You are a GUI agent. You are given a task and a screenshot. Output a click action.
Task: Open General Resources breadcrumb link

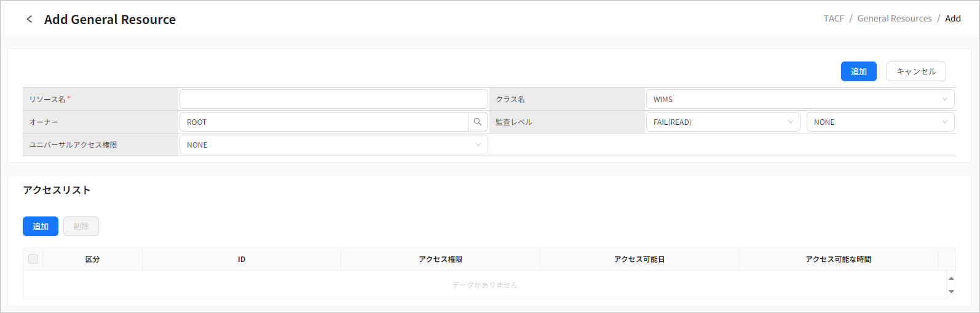click(894, 18)
